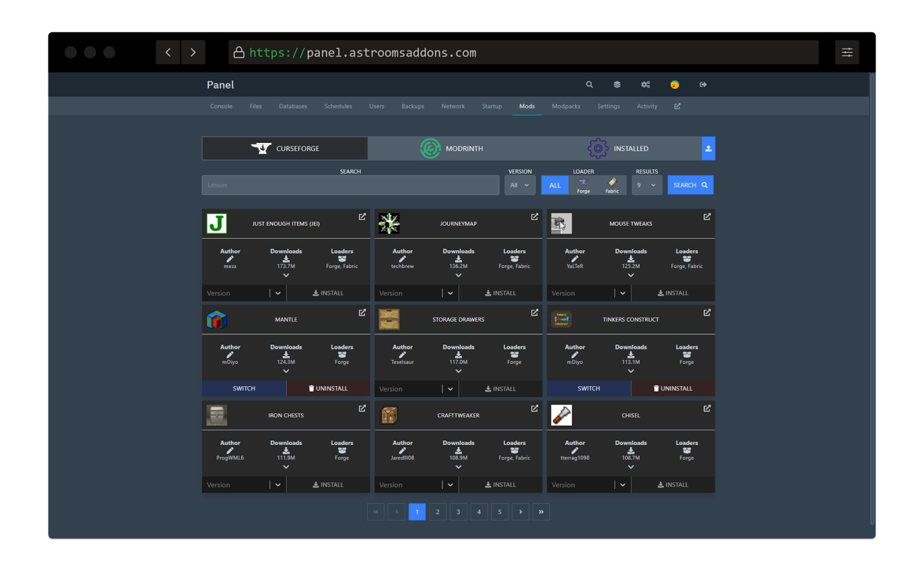
Task: Click the browser forward arrow
Action: (193, 53)
